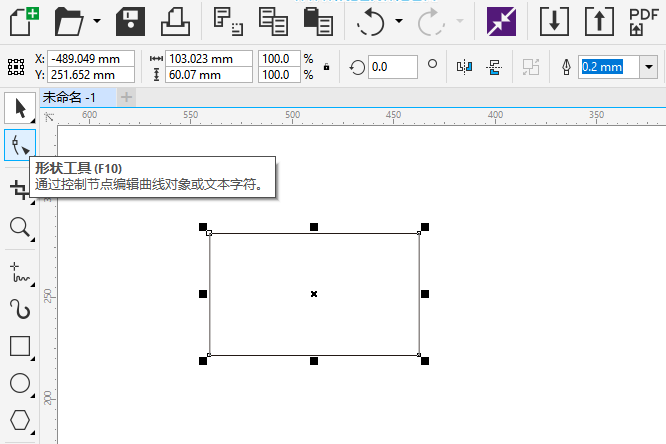The image size is (666, 444).
Task: Publish to PDF
Action: pyautogui.click(x=643, y=22)
